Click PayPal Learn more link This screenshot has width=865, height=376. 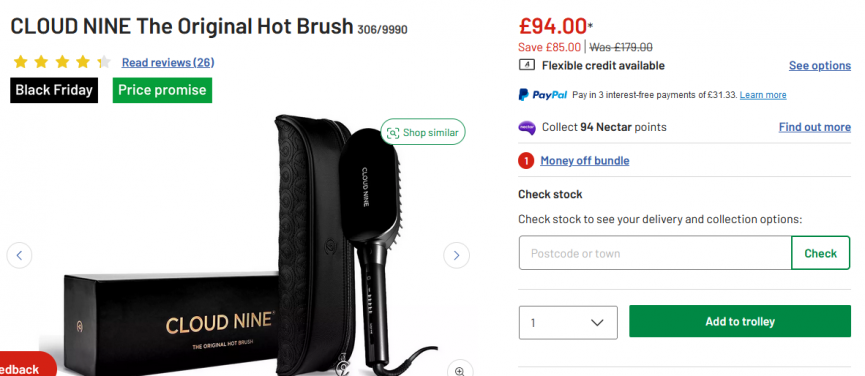[x=763, y=95]
